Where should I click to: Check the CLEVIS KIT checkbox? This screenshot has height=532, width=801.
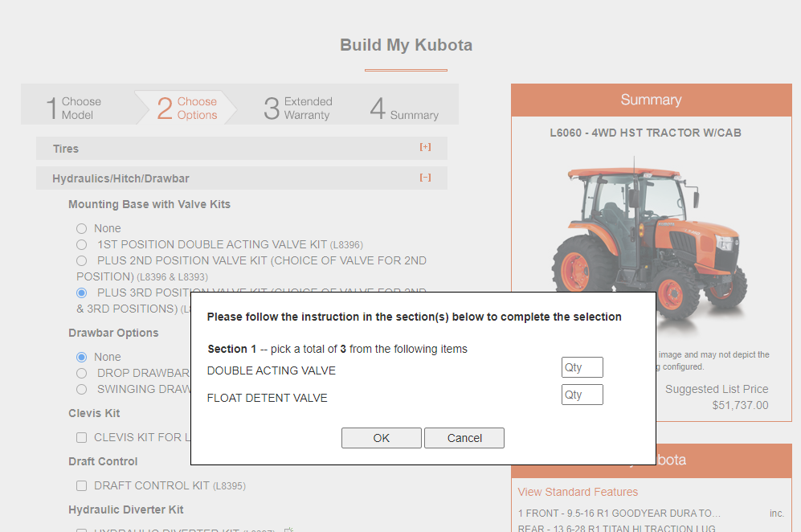[81, 437]
